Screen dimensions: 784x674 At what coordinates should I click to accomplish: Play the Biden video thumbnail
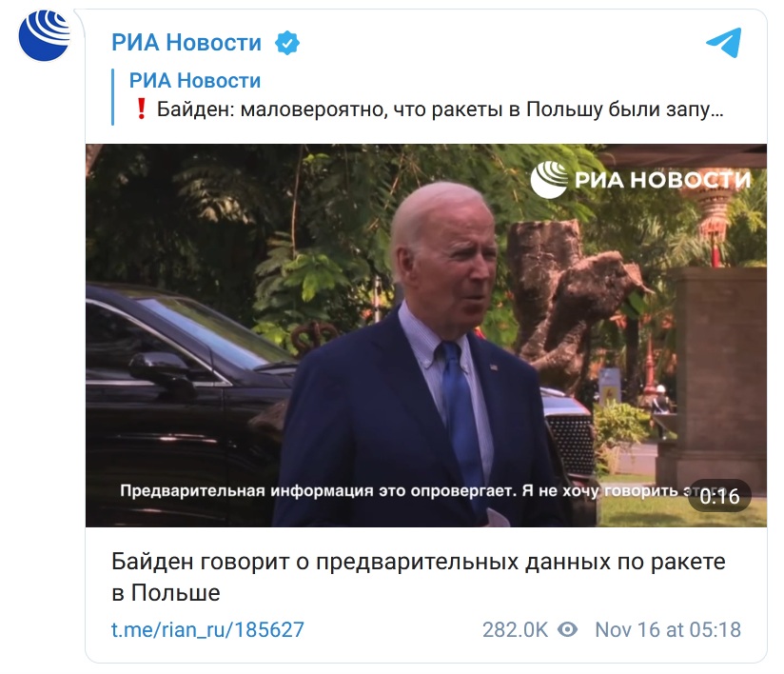click(x=426, y=335)
